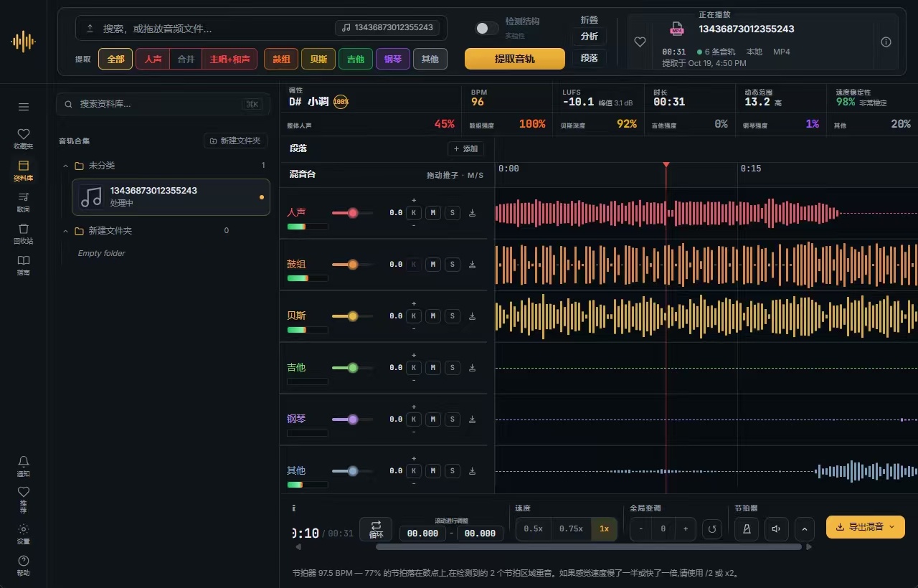Click the 分析 analyze button
918x588 pixels.
[589, 37]
